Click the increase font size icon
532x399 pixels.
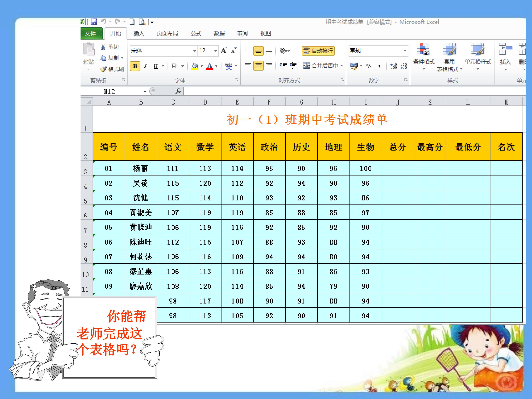pyautogui.click(x=224, y=50)
